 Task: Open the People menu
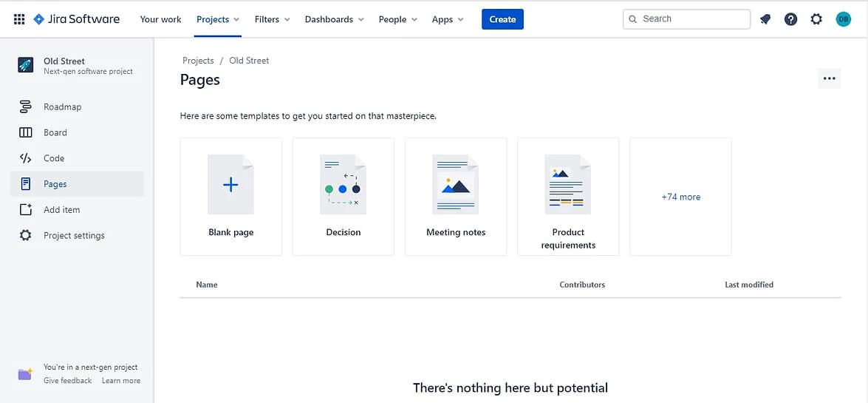[397, 19]
